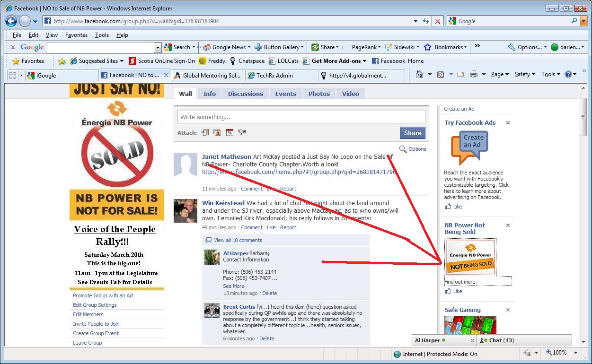Open the File menu
This screenshot has height=364, width=592.
[17, 35]
